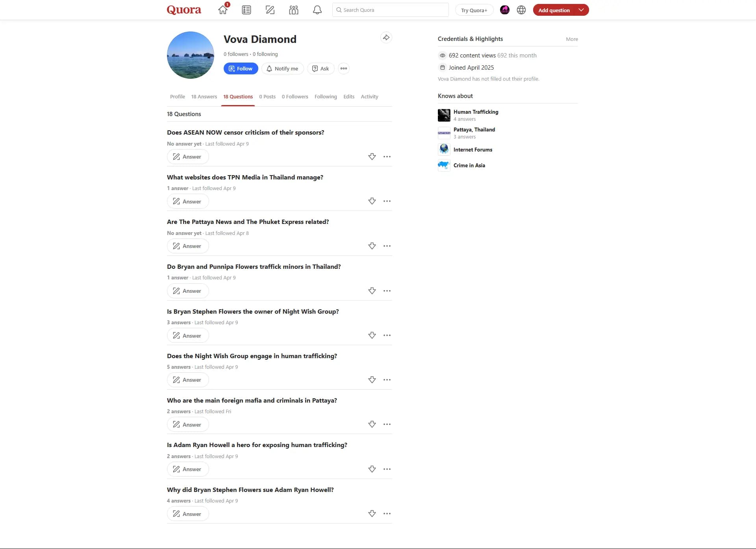Click the 0 followers count text
Viewport: 756px width, 549px height.
coord(236,54)
